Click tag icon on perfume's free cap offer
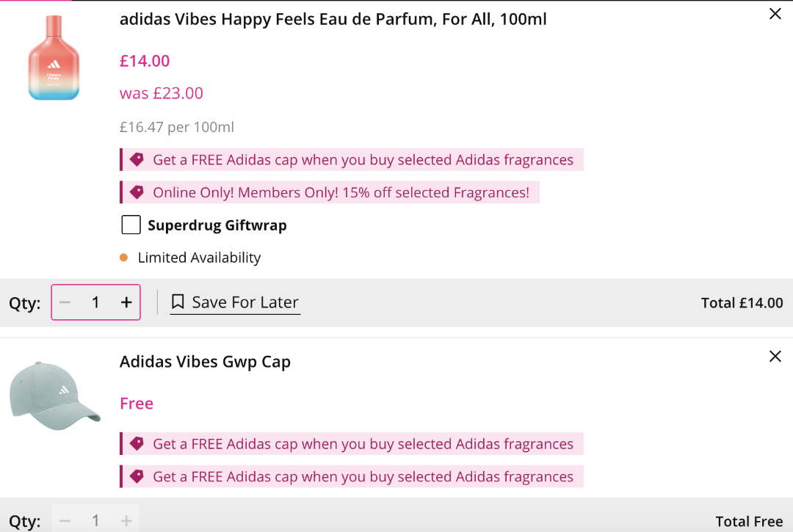This screenshot has height=532, width=793. click(137, 159)
